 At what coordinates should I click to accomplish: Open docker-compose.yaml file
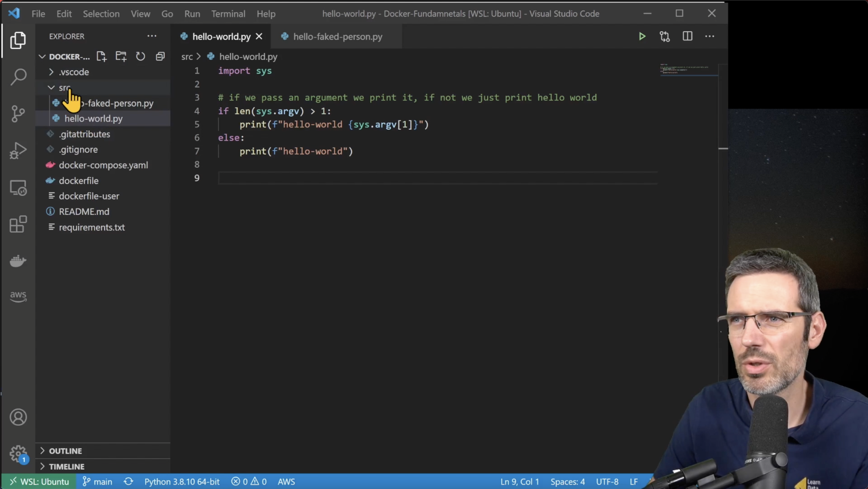tap(103, 165)
